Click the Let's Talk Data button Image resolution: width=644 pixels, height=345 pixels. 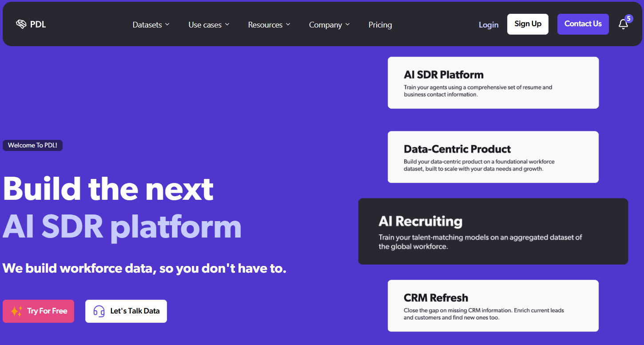[x=126, y=311]
